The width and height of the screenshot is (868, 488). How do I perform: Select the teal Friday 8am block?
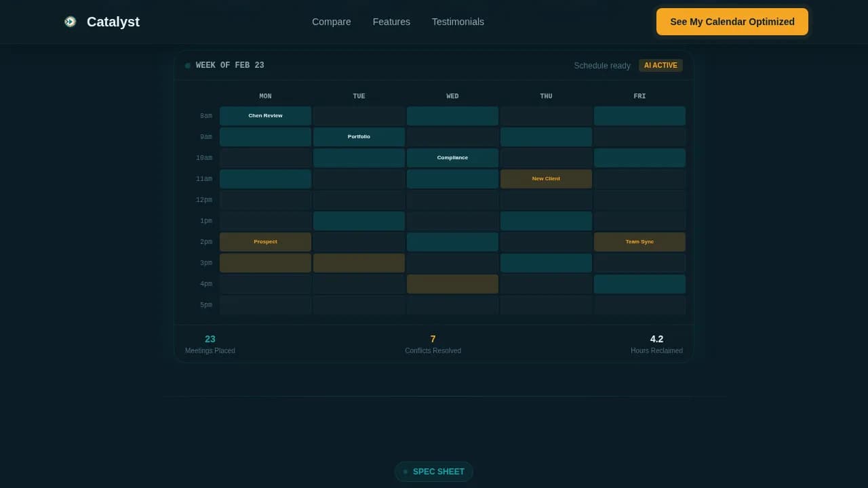[639, 116]
